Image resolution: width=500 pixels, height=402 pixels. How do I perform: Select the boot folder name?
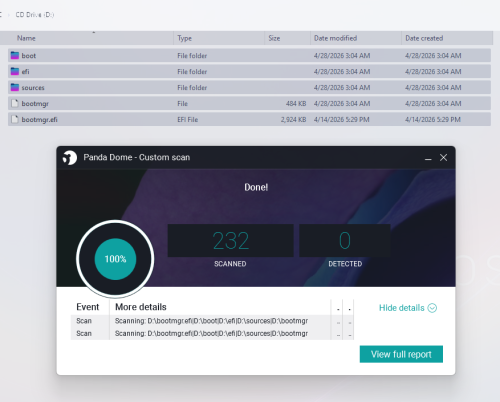29,56
